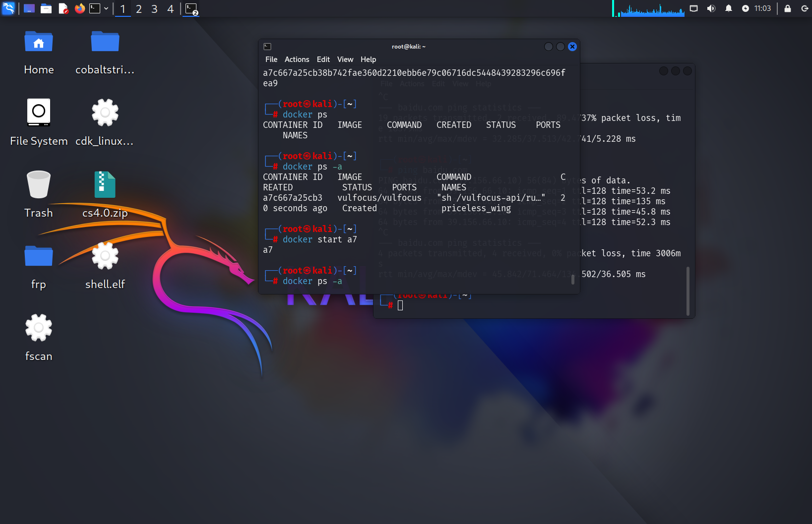Open the Kali applications menu
Viewport: 812px width, 524px height.
8,8
